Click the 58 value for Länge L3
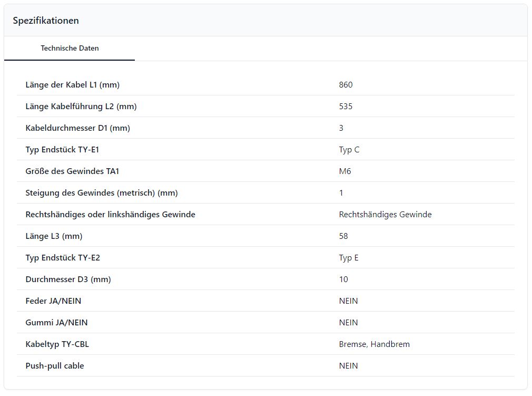This screenshot has width=532, height=396. pos(343,236)
